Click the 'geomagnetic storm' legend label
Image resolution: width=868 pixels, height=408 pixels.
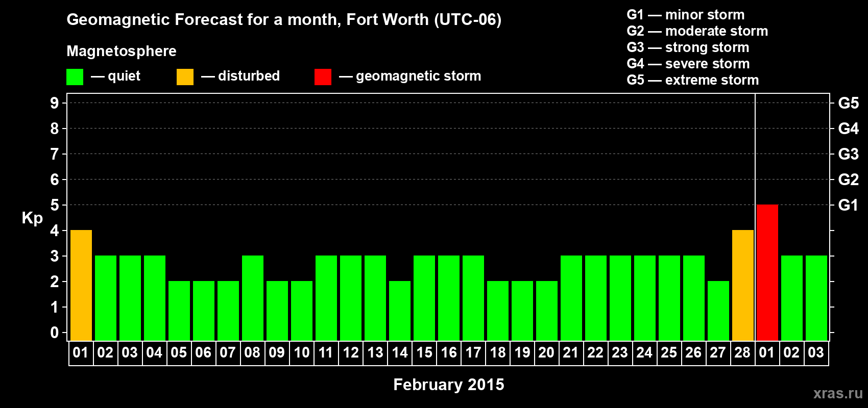418,76
